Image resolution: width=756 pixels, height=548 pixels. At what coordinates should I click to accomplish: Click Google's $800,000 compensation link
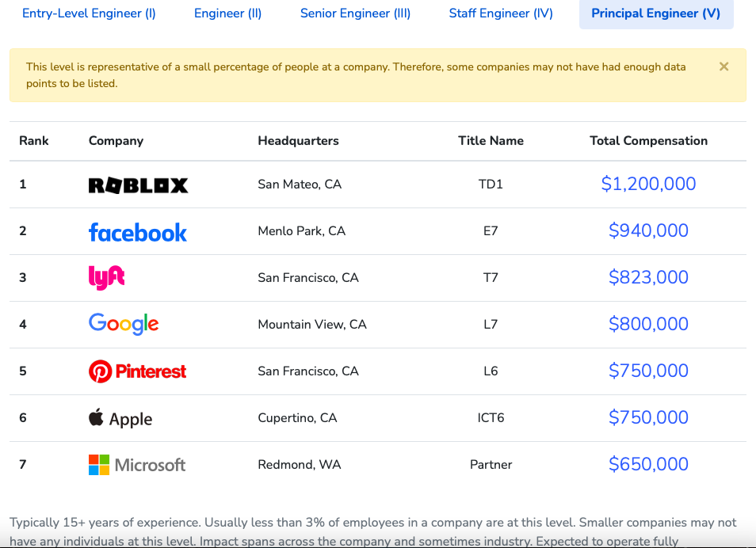(648, 324)
